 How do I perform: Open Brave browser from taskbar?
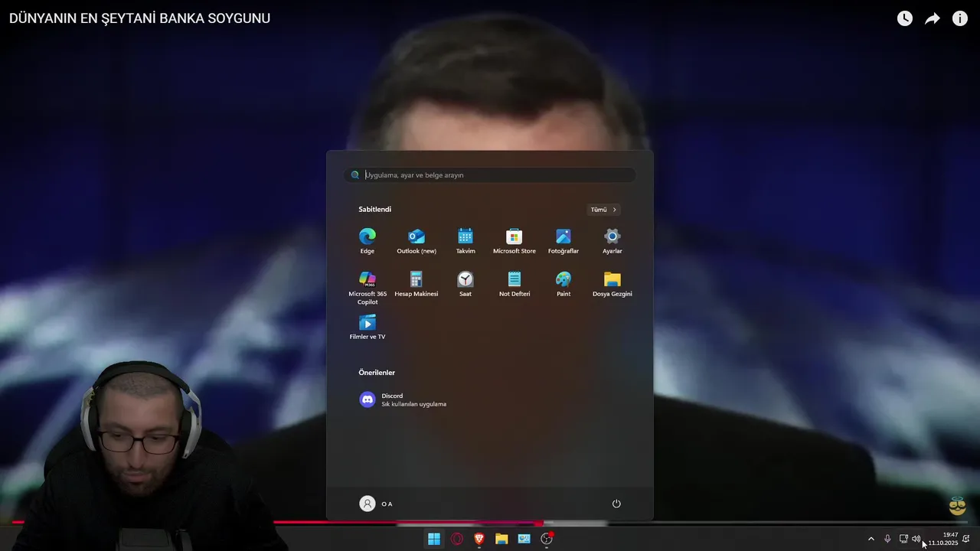click(479, 539)
